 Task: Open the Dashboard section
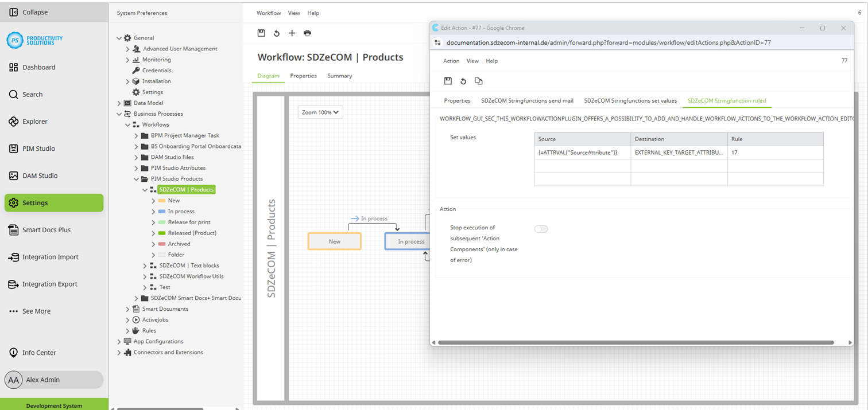point(38,67)
